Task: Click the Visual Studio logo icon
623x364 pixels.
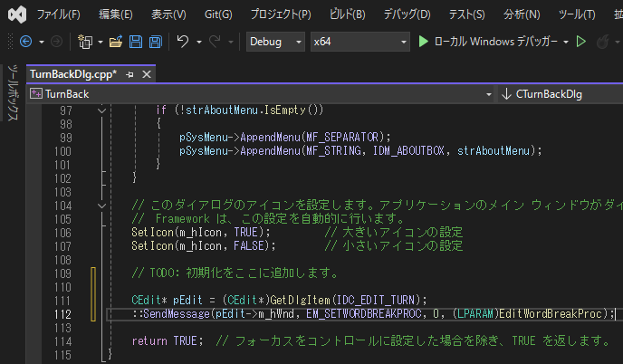Action: click(15, 14)
